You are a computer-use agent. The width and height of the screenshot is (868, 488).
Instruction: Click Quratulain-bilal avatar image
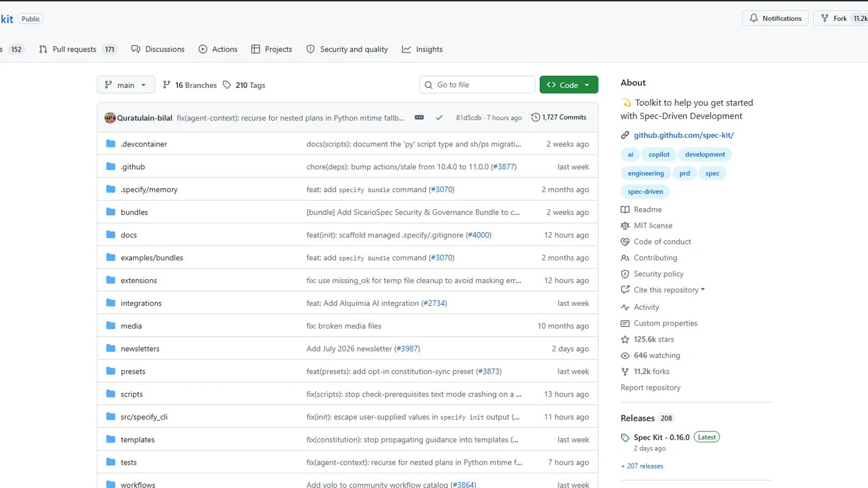click(x=110, y=118)
